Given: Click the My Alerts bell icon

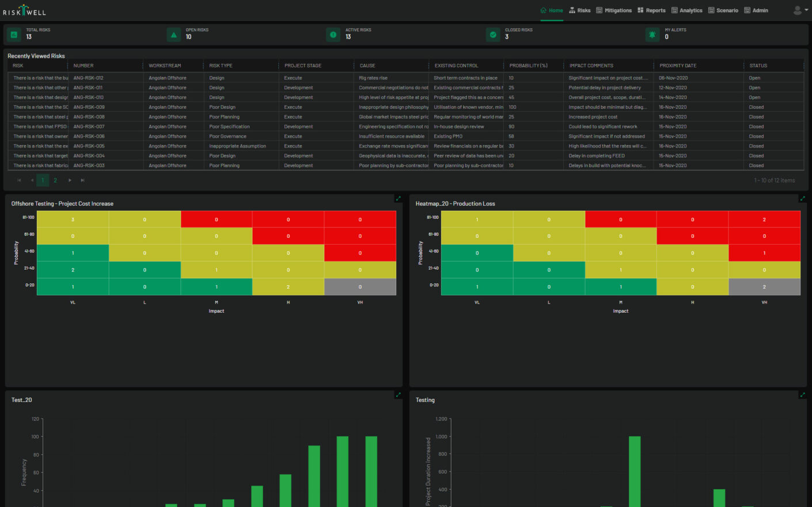Looking at the screenshot, I should (x=652, y=35).
